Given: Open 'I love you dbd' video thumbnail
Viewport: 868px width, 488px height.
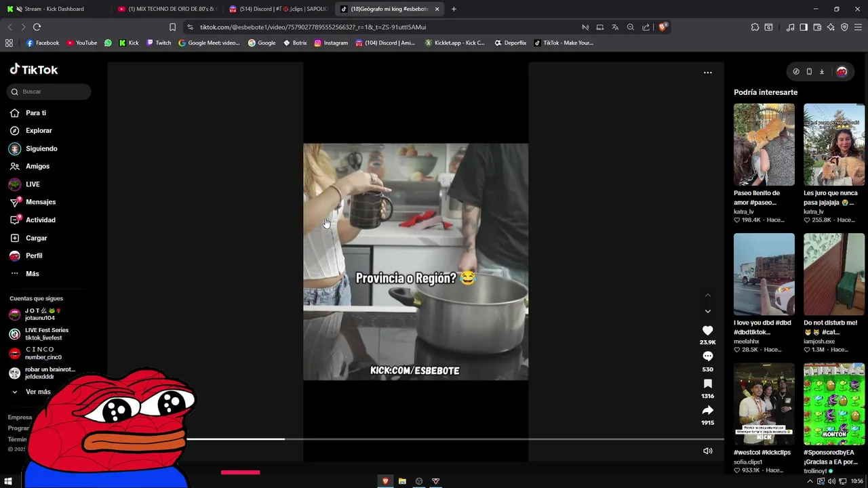Looking at the screenshot, I should (x=764, y=274).
